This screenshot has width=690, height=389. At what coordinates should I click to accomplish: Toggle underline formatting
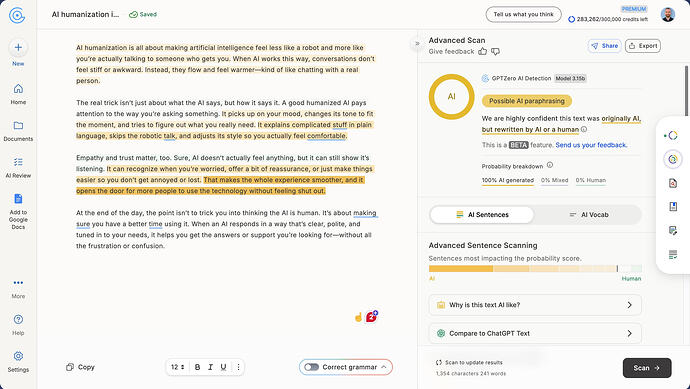click(224, 367)
